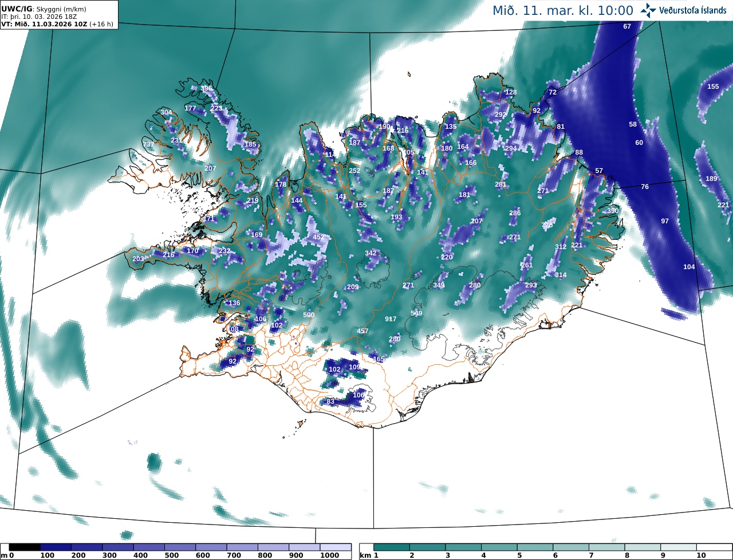Click the darkest teal 1–2 km swatch
The width and height of the screenshot is (733, 560).
(392, 547)
